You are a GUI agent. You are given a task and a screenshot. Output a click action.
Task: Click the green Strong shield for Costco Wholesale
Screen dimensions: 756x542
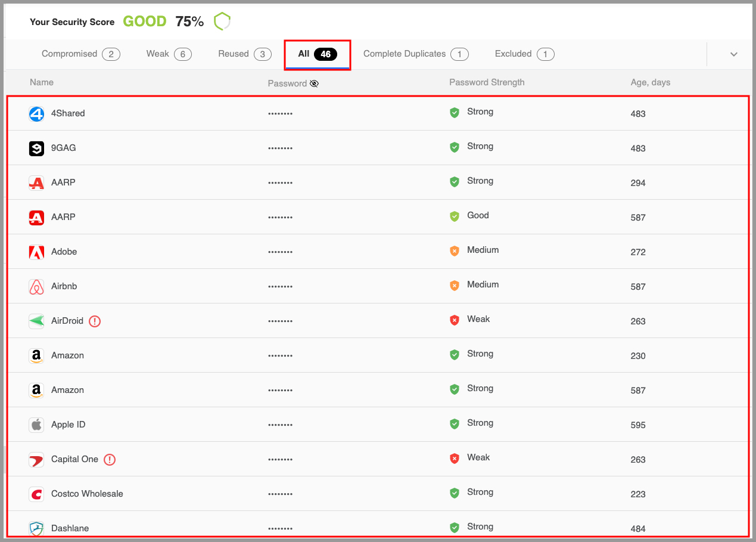click(455, 493)
